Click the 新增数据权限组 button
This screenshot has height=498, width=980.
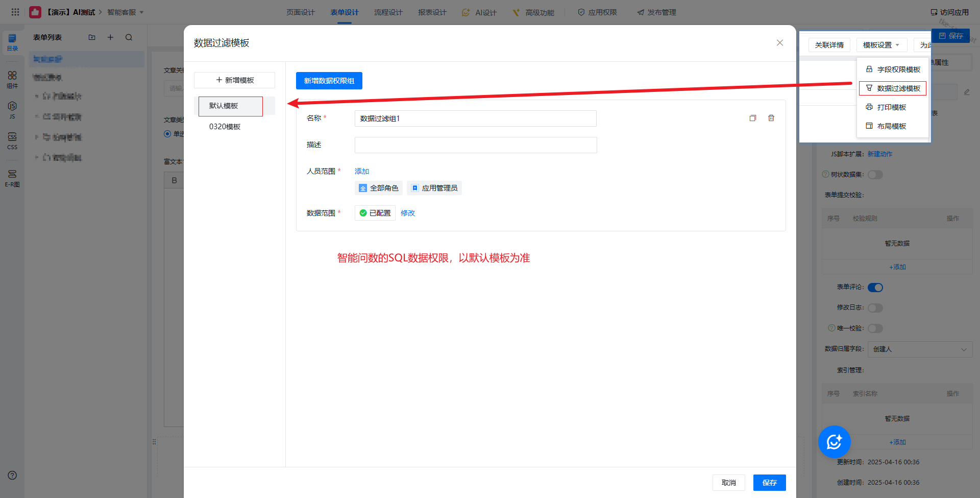pyautogui.click(x=329, y=81)
